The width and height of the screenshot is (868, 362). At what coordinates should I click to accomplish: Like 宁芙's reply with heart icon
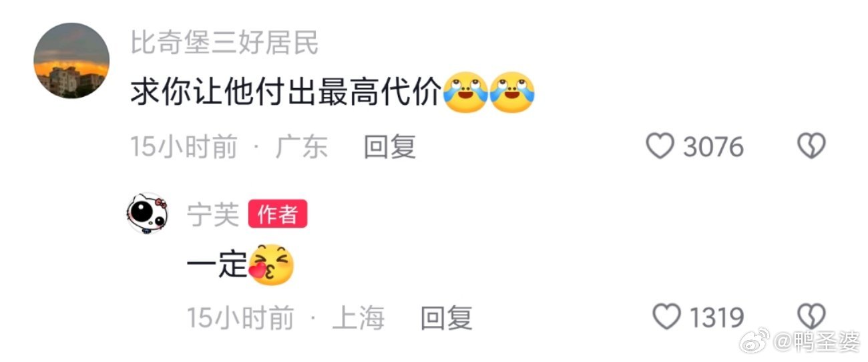(x=666, y=317)
